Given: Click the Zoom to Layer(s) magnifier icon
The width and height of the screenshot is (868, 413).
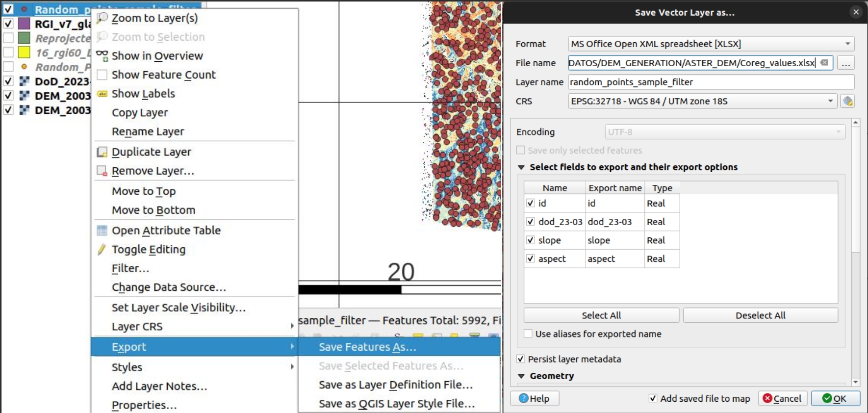Looking at the screenshot, I should pos(102,18).
